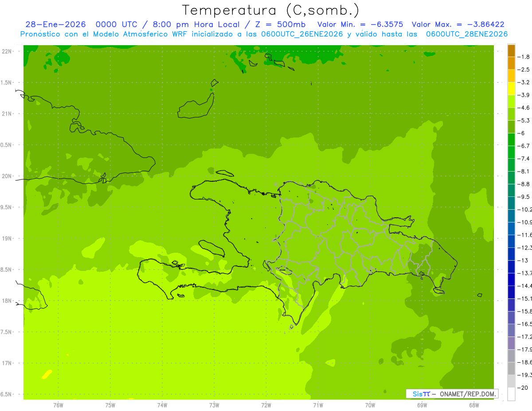Click 'Modelo Atmosferico WRF' in the subtitle
This screenshot has width=532, height=411.
click(141, 34)
